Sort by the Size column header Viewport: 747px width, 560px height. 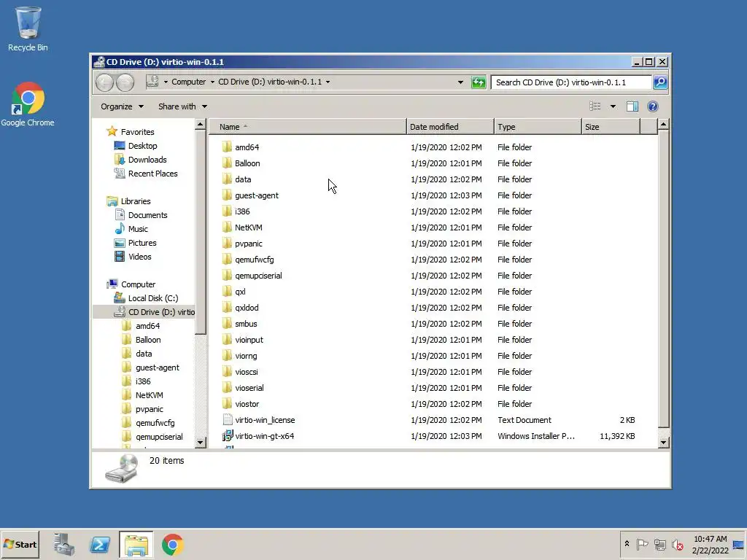click(611, 127)
